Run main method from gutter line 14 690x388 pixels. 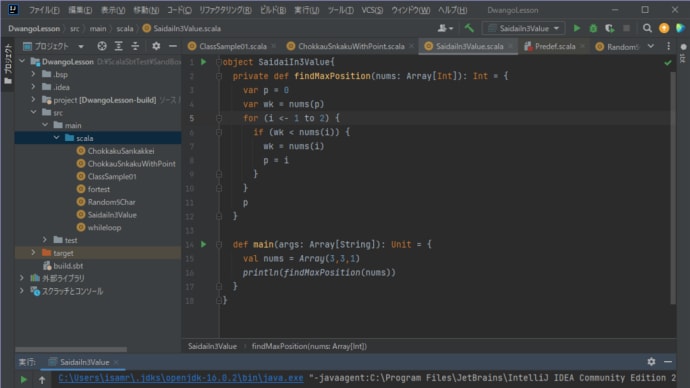(x=204, y=244)
